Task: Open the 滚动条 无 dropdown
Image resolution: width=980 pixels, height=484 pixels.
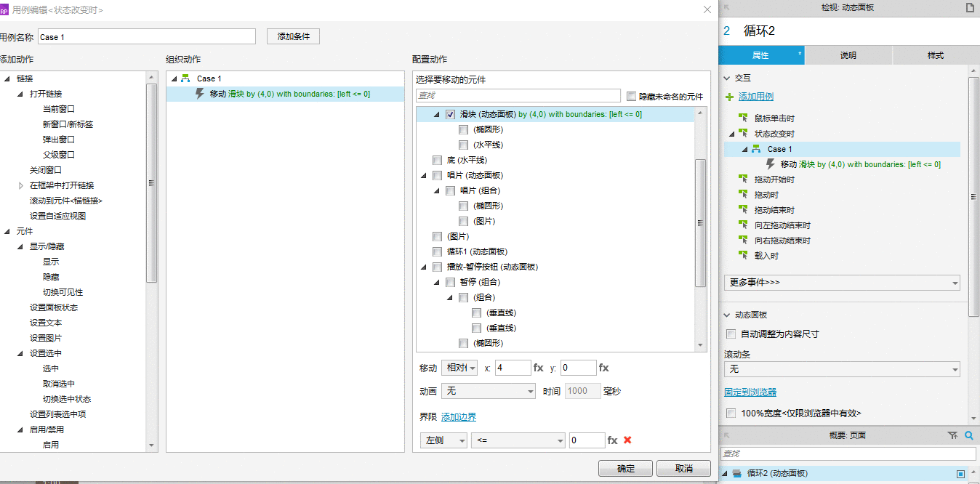Action: pos(842,370)
